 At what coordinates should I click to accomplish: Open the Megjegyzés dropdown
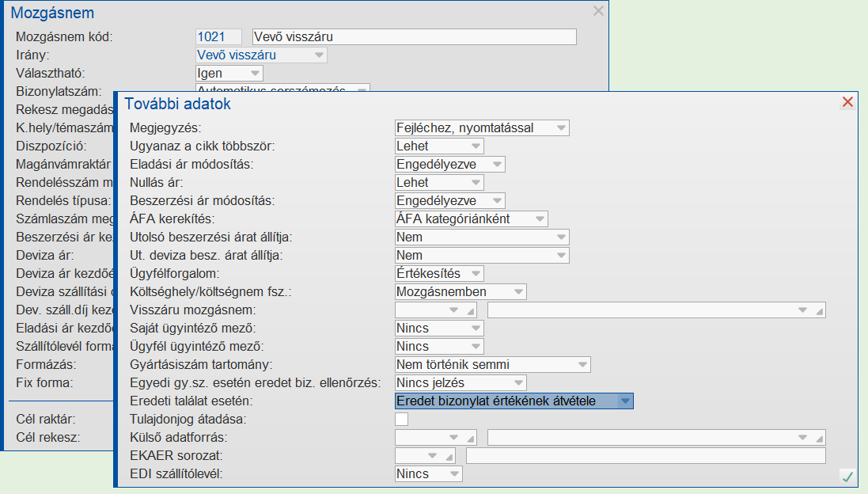click(x=561, y=128)
